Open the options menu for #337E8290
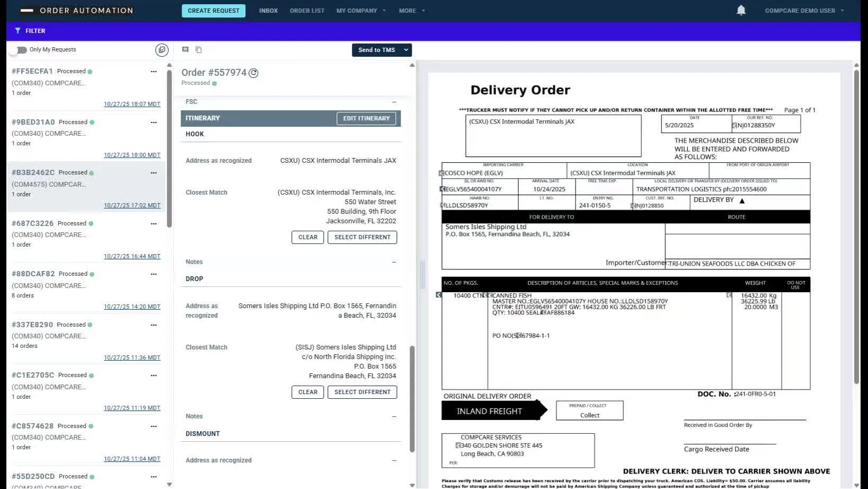This screenshot has height=489, width=868. click(x=154, y=325)
